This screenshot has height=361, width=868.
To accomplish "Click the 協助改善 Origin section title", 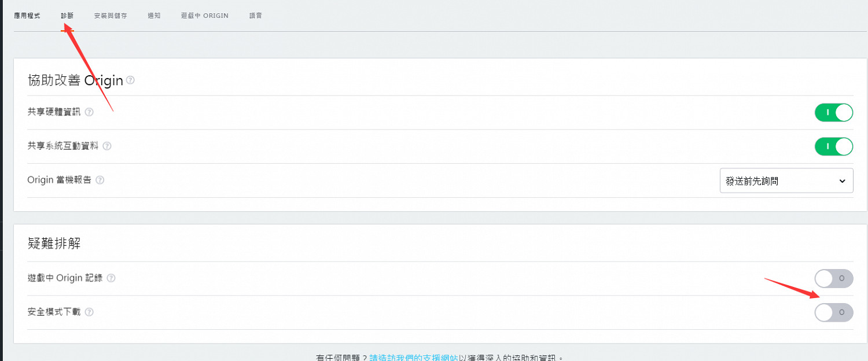I will click(75, 80).
